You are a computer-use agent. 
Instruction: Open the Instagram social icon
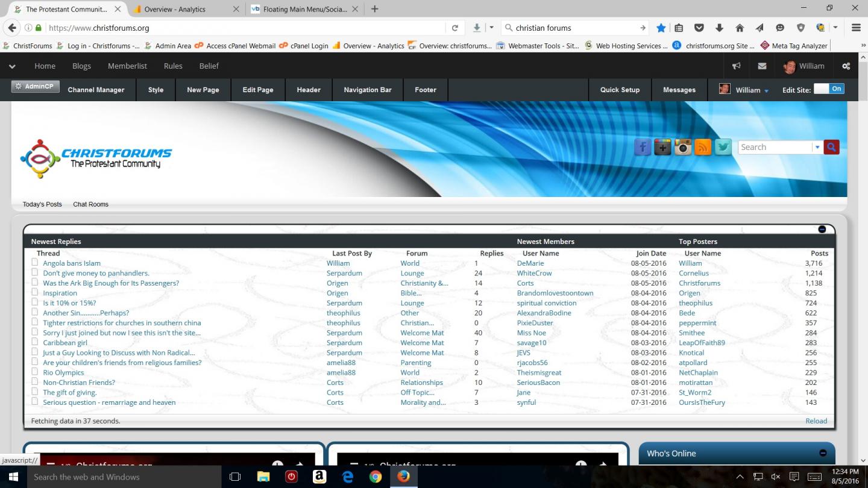682,147
